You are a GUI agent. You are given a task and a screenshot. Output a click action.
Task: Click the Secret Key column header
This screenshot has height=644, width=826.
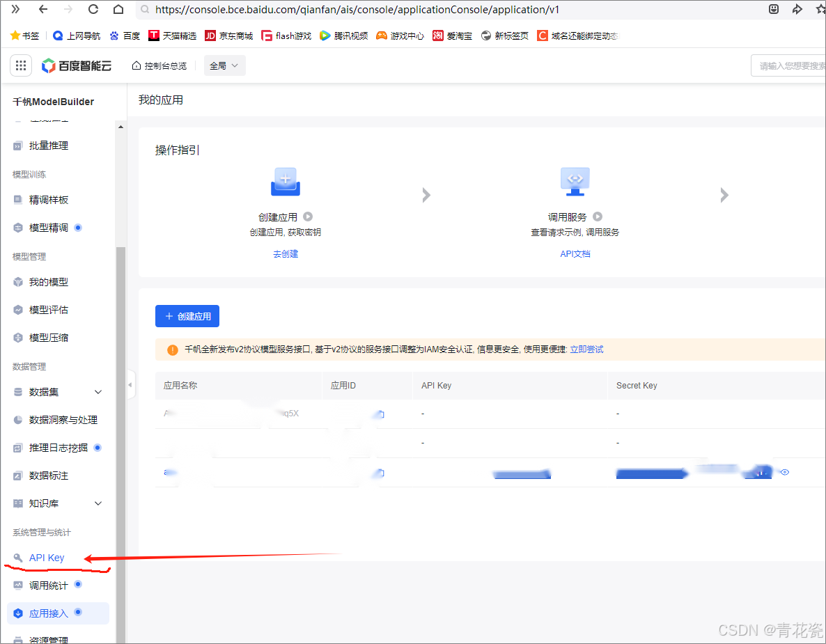pos(637,386)
